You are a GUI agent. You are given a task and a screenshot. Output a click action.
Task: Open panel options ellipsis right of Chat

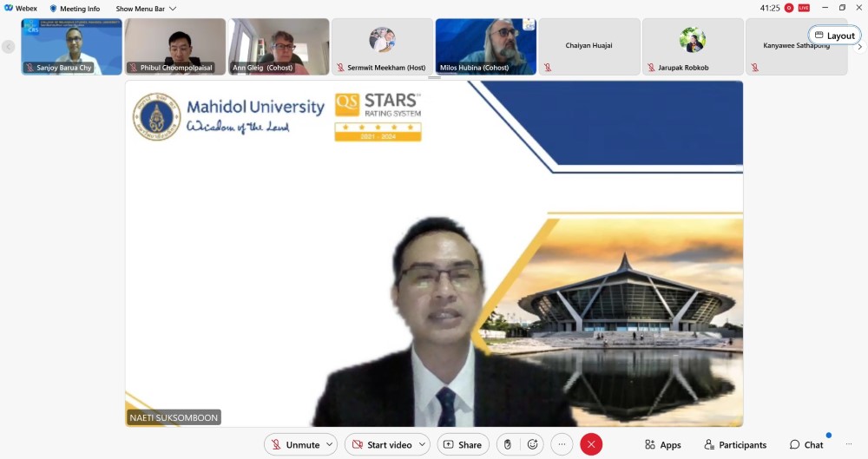click(x=849, y=444)
